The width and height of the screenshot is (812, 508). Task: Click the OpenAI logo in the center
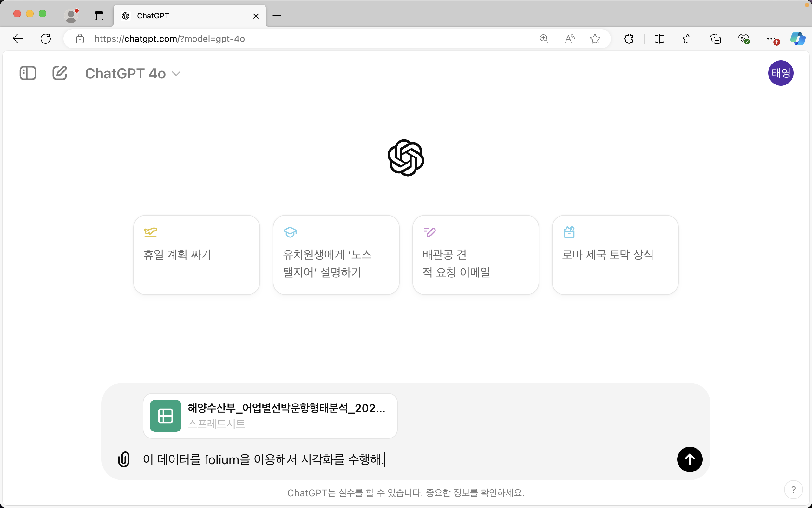point(406,157)
